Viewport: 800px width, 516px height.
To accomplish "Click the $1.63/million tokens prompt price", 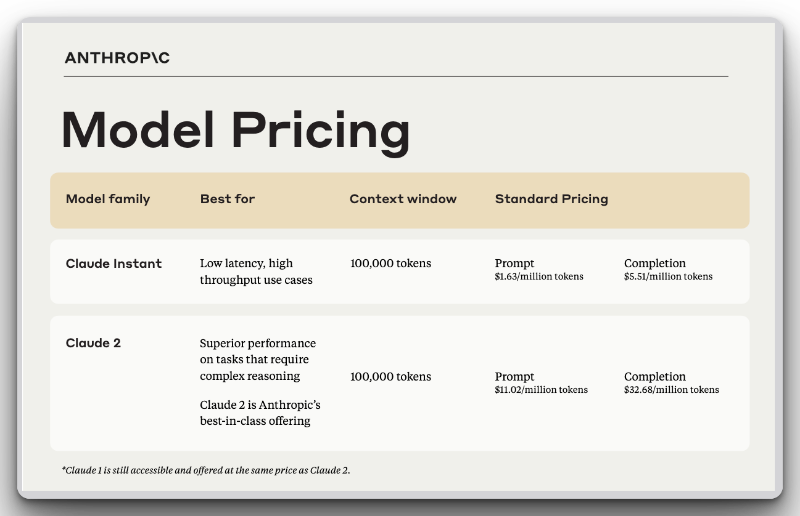I will (539, 277).
